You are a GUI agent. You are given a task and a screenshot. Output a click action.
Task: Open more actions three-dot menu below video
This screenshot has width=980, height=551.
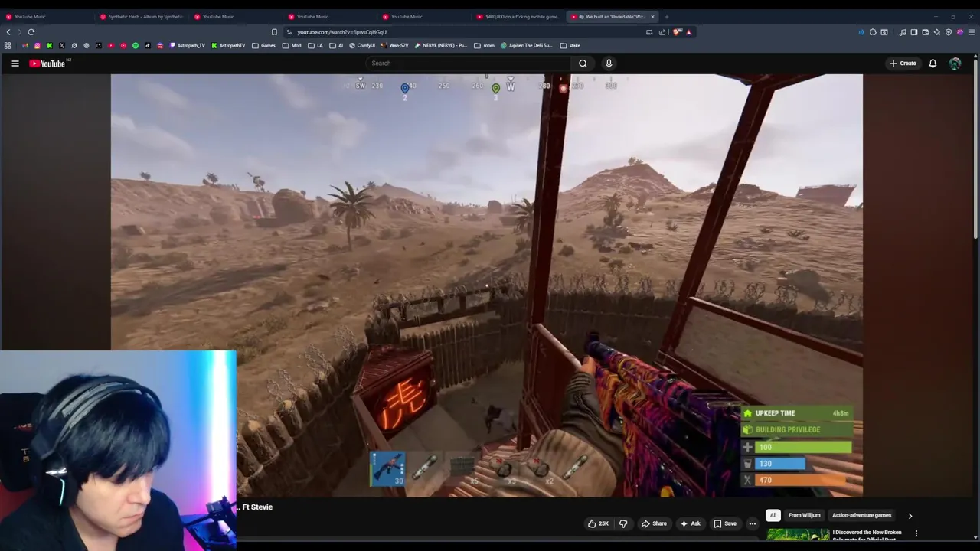point(753,523)
